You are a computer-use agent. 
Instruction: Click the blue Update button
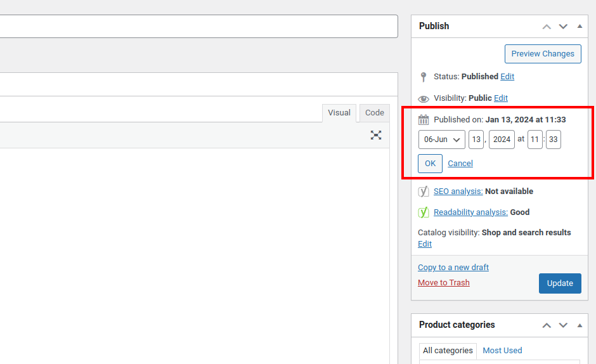click(560, 283)
